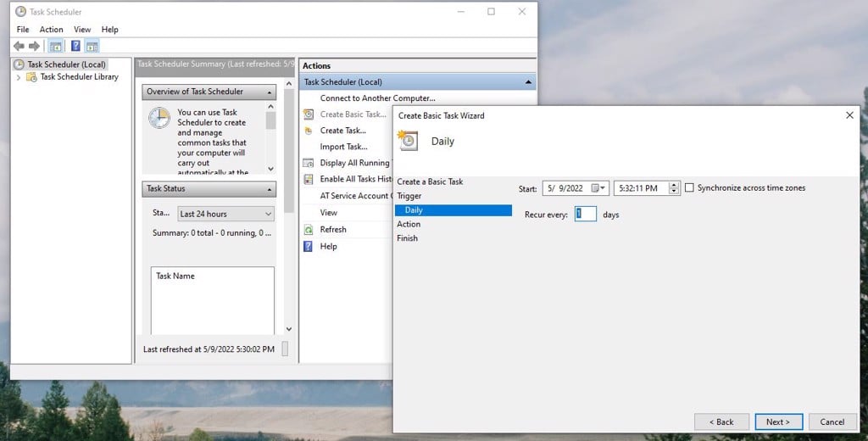Enable Synchronize across time zones checkbox
This screenshot has height=441, width=868.
pyautogui.click(x=689, y=187)
